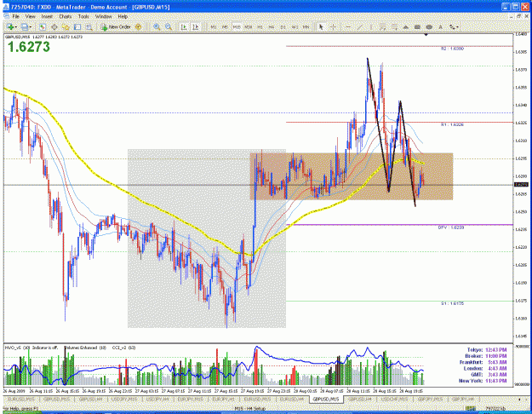The width and height of the screenshot is (532, 414).
Task: Open the Profiles toolbar icon
Action: coord(24,26)
